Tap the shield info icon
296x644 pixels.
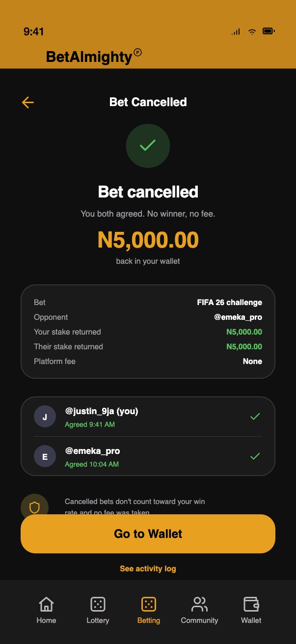(34, 507)
